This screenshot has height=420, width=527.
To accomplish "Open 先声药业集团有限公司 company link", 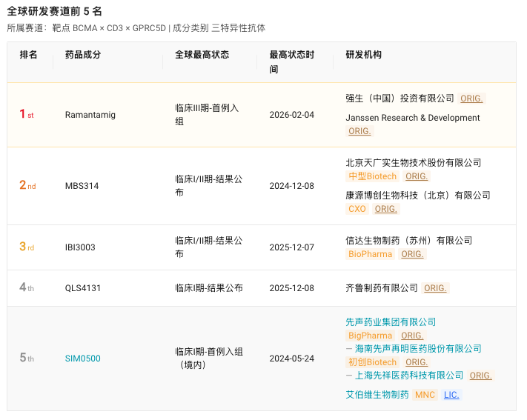I will click(x=391, y=322).
